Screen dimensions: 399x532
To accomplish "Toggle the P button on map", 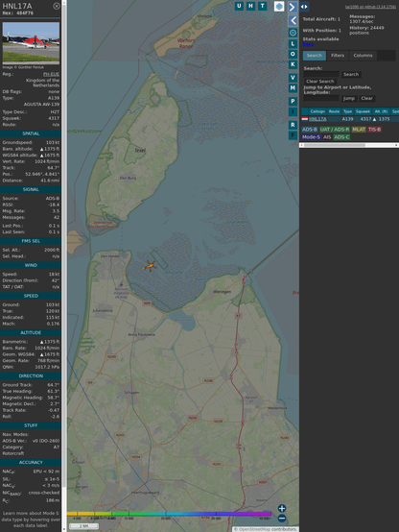I will pos(293,101).
